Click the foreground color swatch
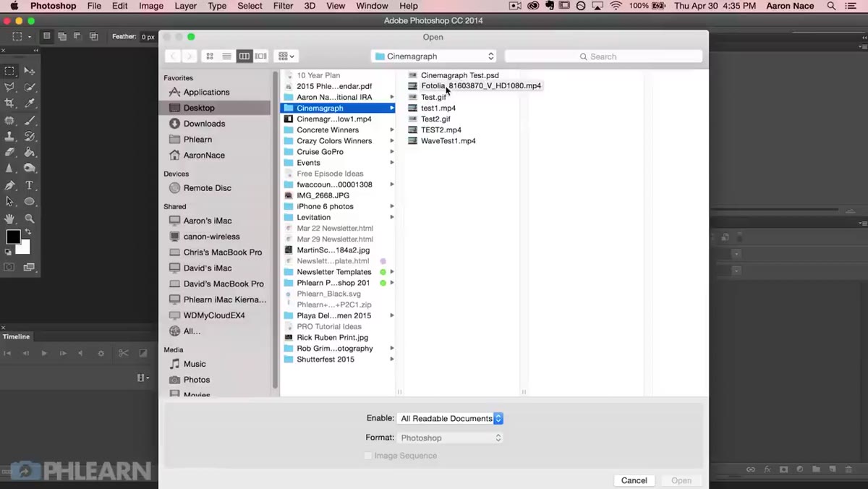Image resolution: width=868 pixels, height=489 pixels. [x=13, y=237]
